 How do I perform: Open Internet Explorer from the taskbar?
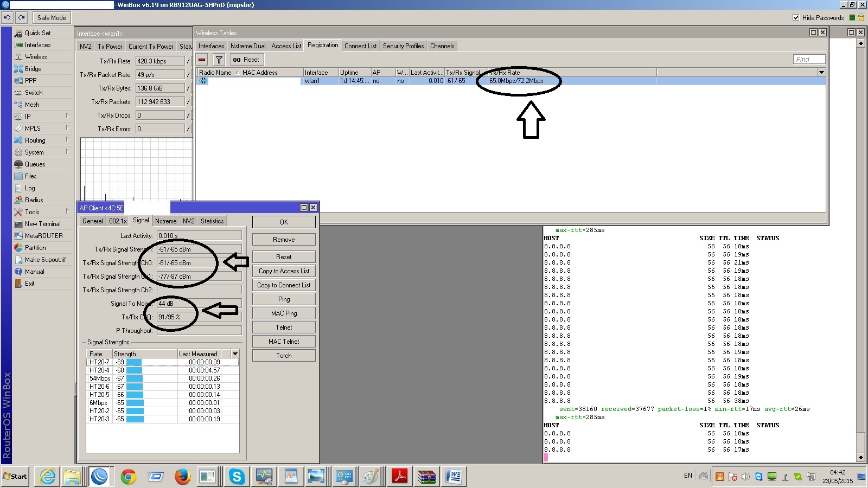point(48,477)
